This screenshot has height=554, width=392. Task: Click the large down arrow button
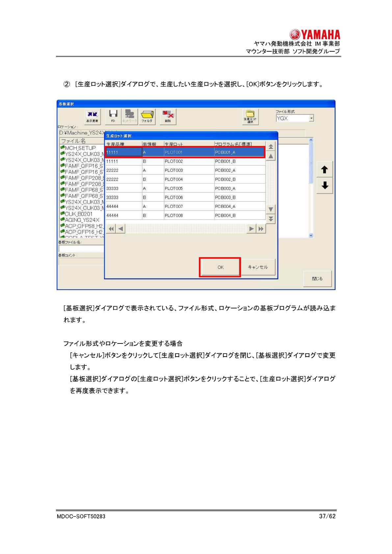pos(325,186)
